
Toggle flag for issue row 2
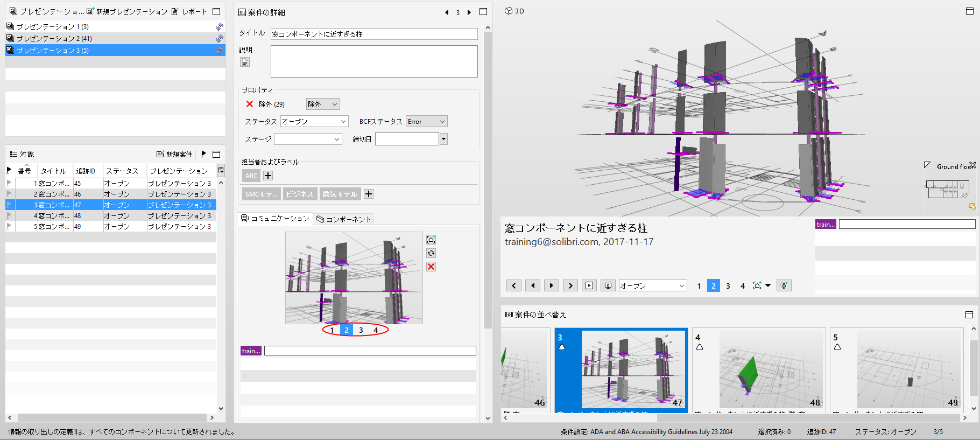coord(9,194)
